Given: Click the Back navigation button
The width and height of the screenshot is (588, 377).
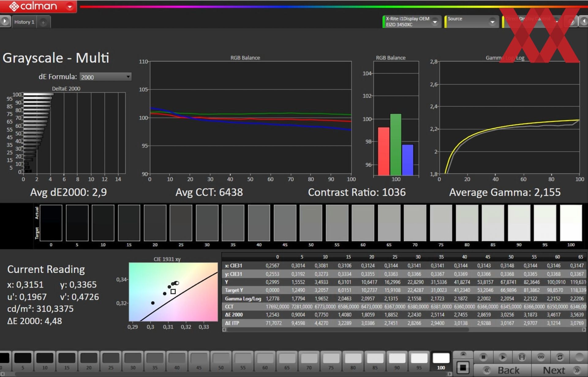Looking at the screenshot, I should [x=503, y=370].
